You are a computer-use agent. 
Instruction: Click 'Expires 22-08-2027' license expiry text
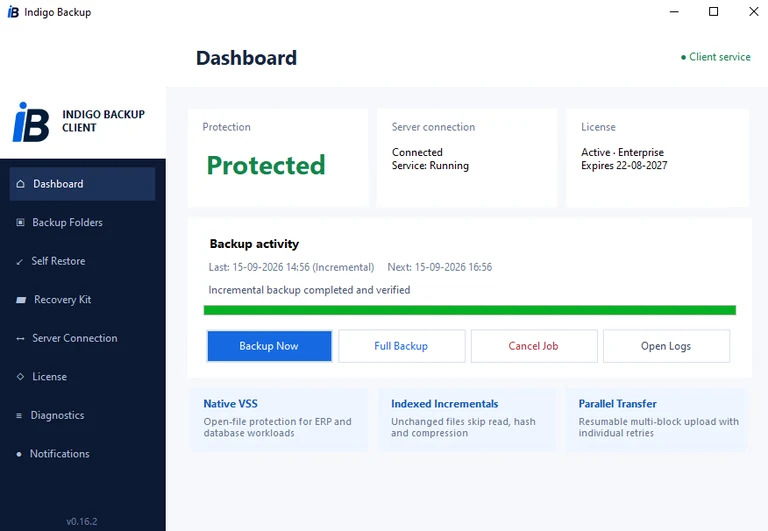click(624, 166)
